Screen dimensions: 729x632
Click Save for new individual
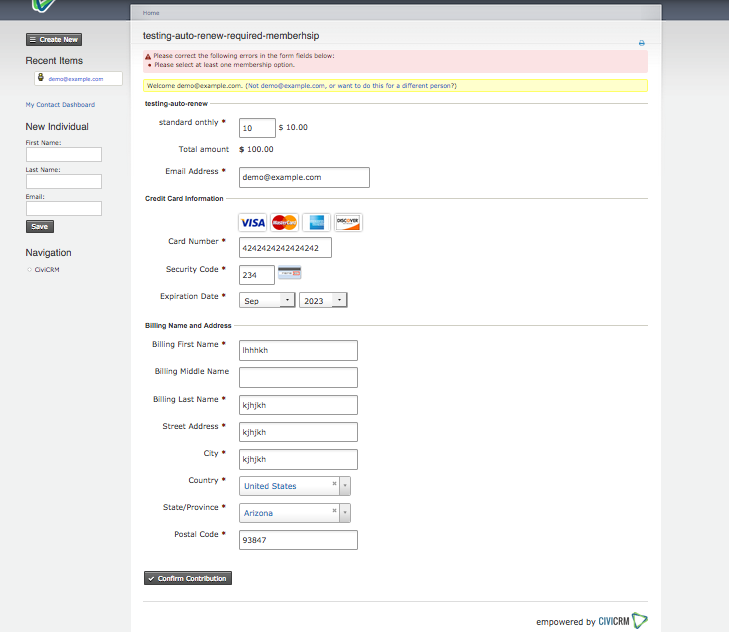coord(40,226)
